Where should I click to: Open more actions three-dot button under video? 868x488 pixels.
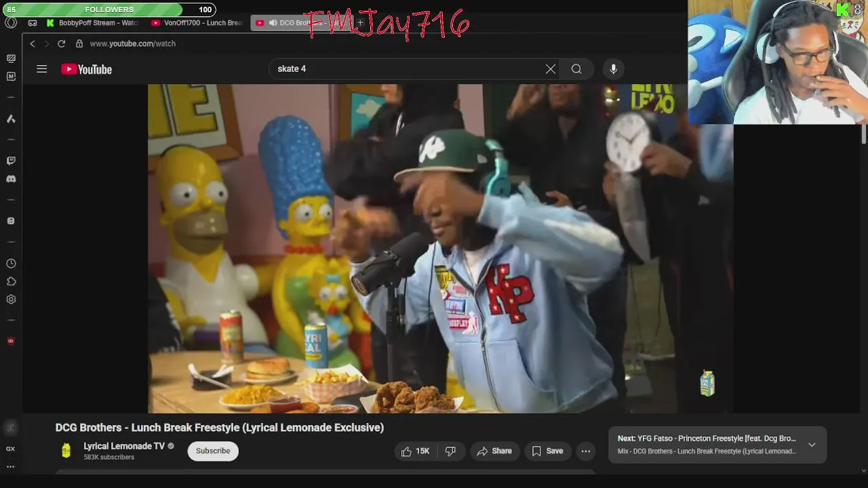[586, 451]
